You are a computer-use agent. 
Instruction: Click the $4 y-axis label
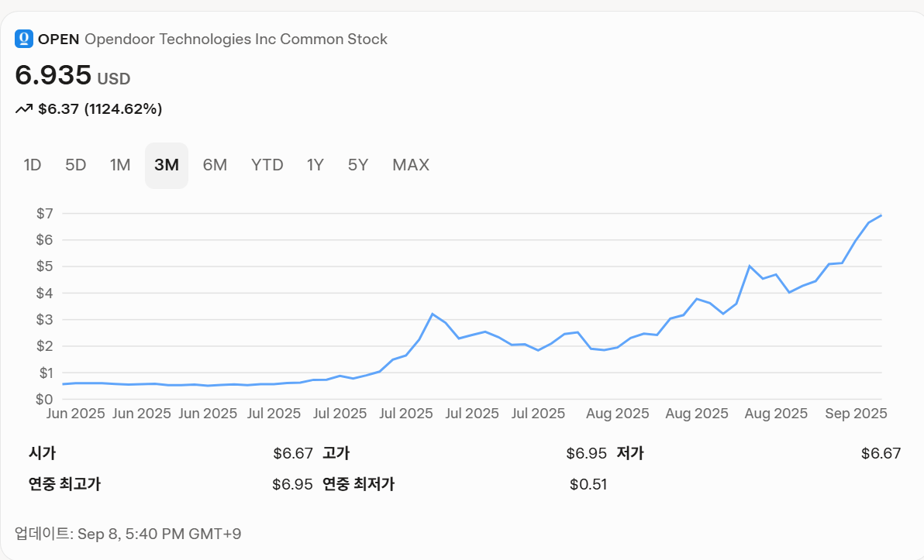[x=45, y=294]
